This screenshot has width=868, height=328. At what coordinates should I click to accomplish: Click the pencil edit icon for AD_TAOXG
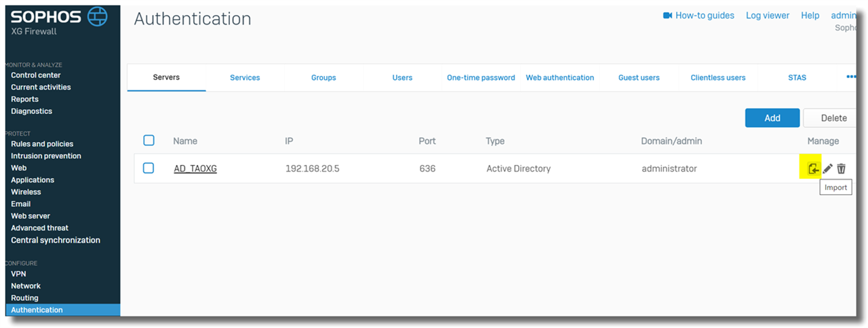tap(828, 168)
